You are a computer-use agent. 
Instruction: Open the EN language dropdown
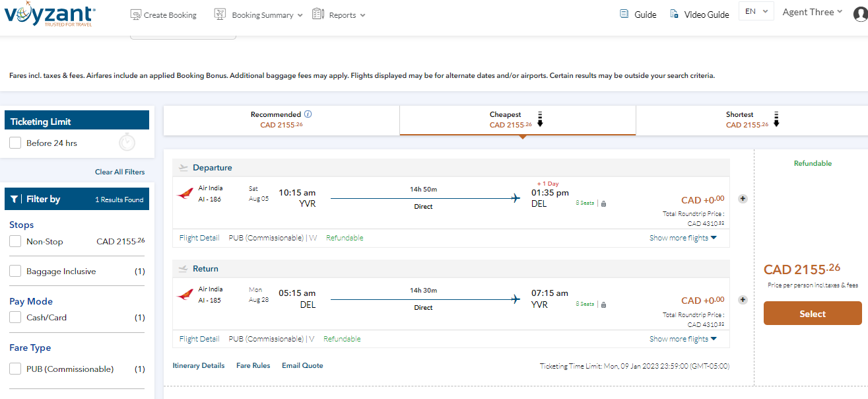point(756,11)
